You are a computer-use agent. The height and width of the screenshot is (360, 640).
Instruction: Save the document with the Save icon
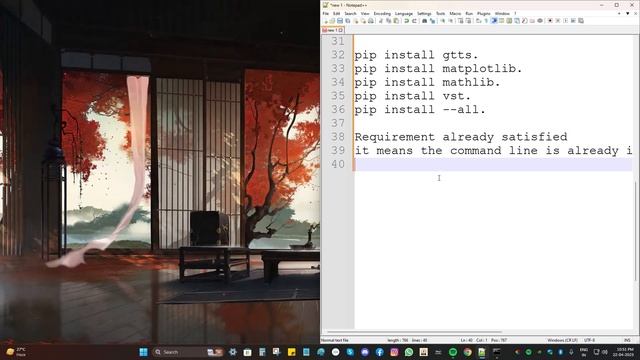340,21
